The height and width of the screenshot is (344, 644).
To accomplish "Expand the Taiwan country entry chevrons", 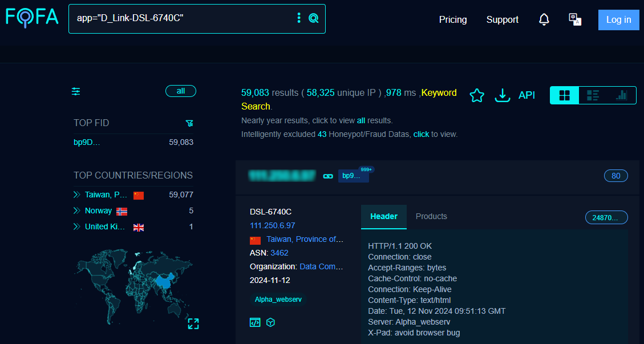I will (77, 195).
